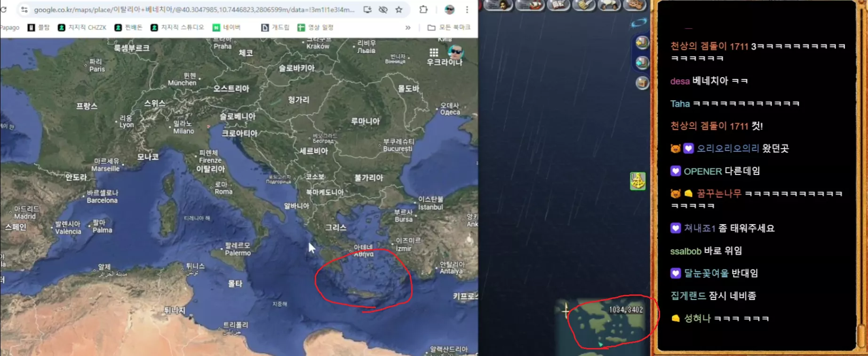Click the chat username ssalbob
Viewport: 868px width, 356px height.
686,251
